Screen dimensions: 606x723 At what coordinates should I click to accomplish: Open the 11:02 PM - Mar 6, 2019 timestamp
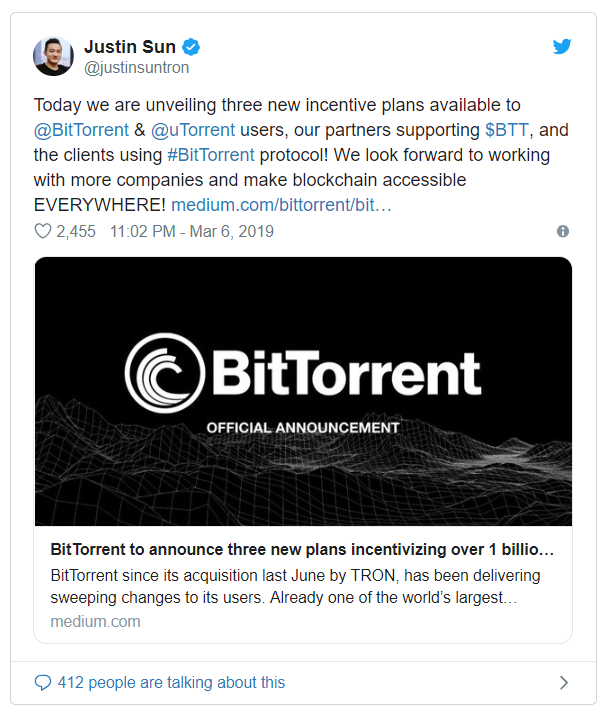click(192, 231)
